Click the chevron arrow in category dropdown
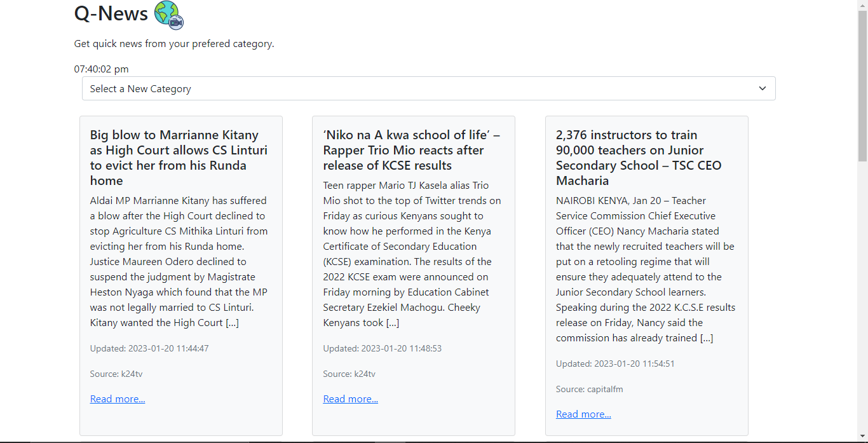The width and height of the screenshot is (868, 443). click(x=763, y=88)
